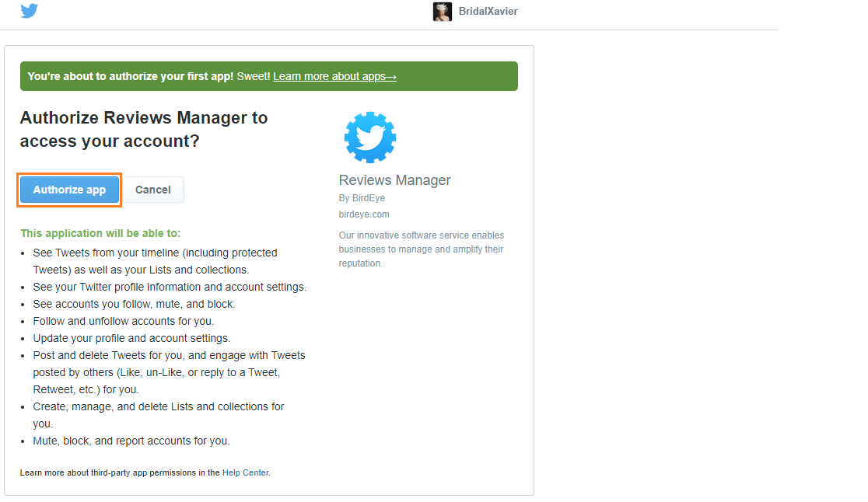Viewport: 868px width, 502px height.
Task: Click the This application will be able to heading
Action: point(100,233)
